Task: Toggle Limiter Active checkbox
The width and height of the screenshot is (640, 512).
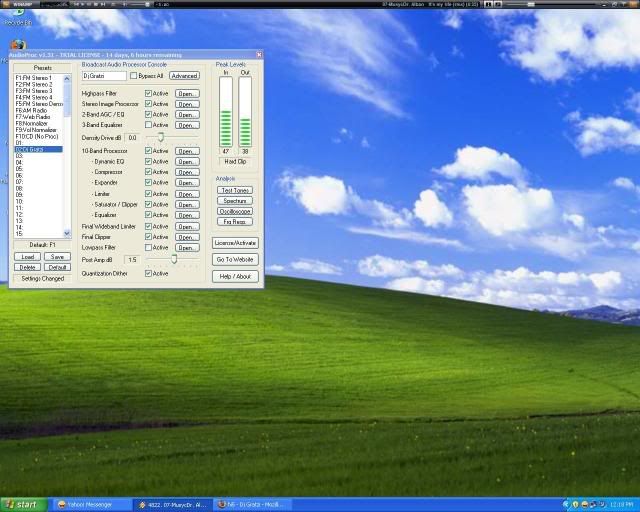Action: [149, 194]
